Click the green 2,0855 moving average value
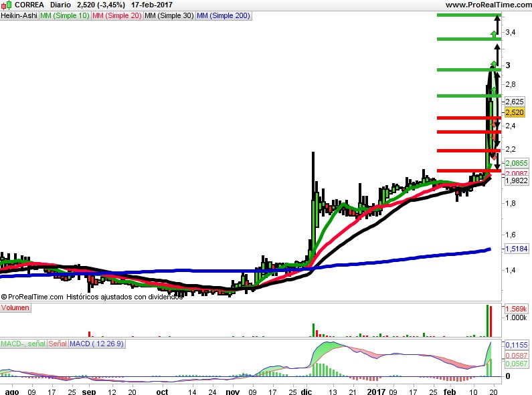This screenshot has width=532, height=395. [517, 163]
